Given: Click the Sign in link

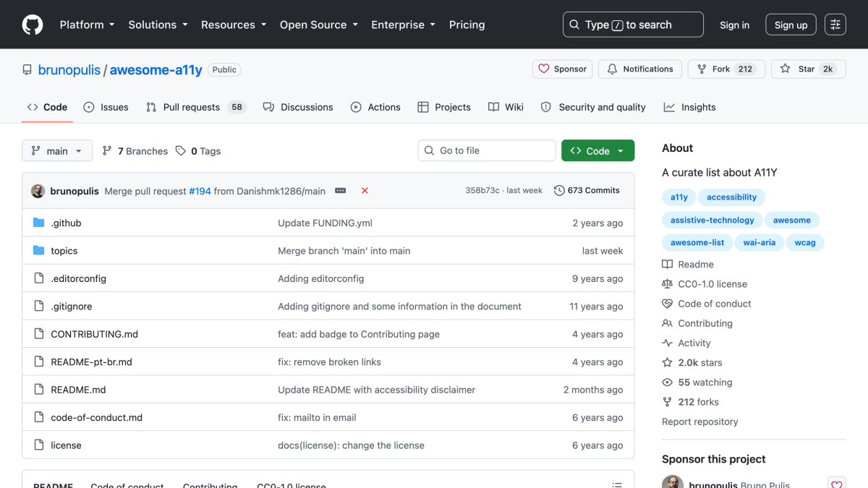Looking at the screenshot, I should pyautogui.click(x=734, y=25).
